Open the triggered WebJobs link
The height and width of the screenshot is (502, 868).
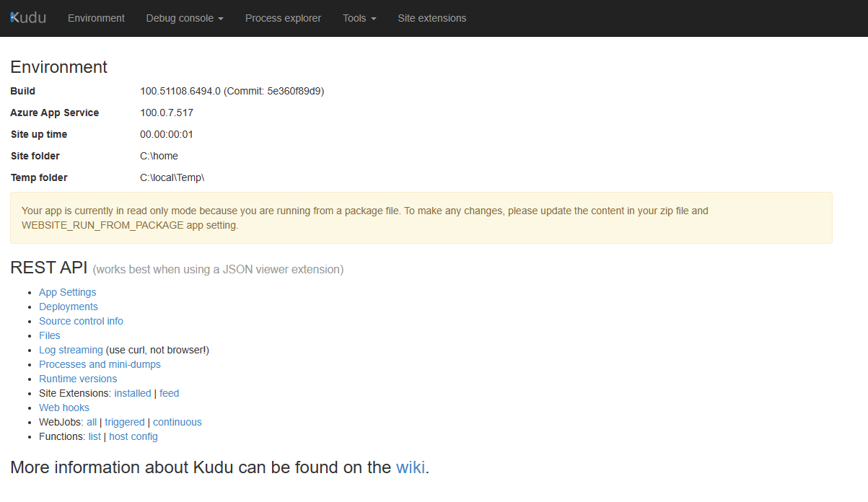125,422
